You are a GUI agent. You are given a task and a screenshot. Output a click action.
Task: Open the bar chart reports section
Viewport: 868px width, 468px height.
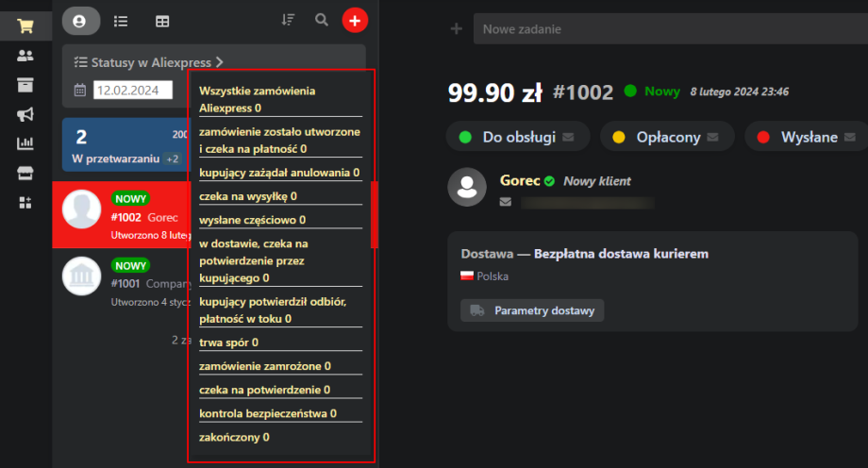point(25,143)
